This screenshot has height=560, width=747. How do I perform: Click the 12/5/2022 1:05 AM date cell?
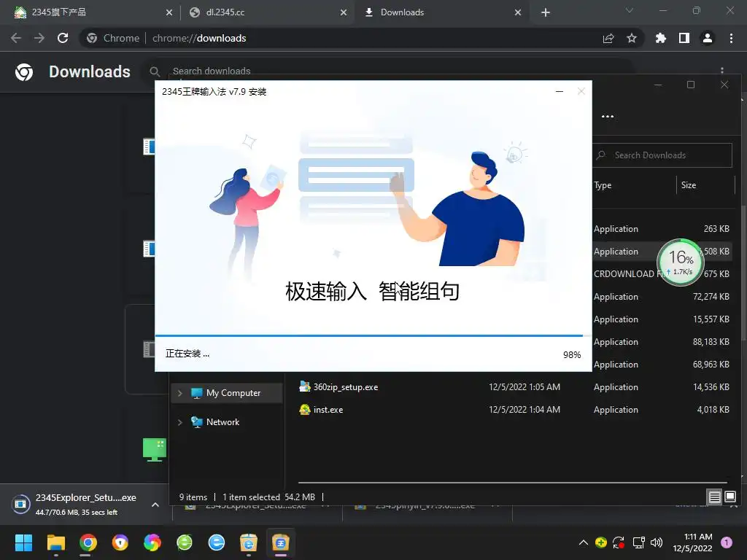tap(525, 387)
